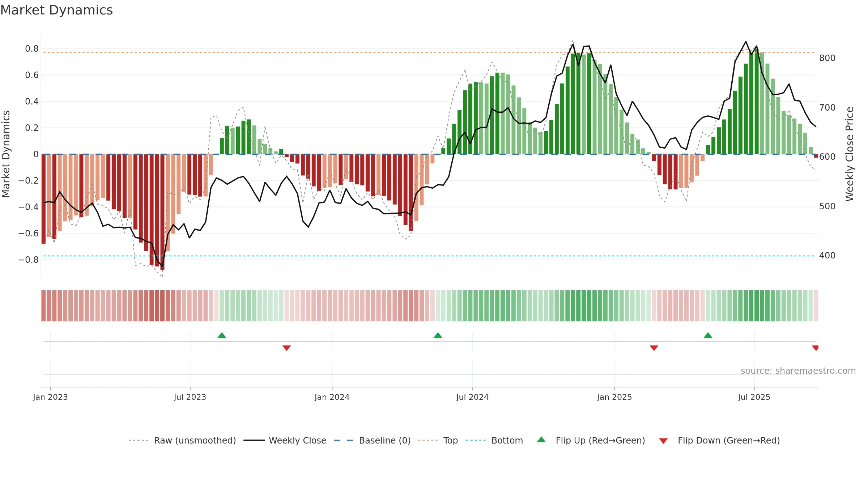Select the green flip-up marker near May 2025

click(708, 335)
